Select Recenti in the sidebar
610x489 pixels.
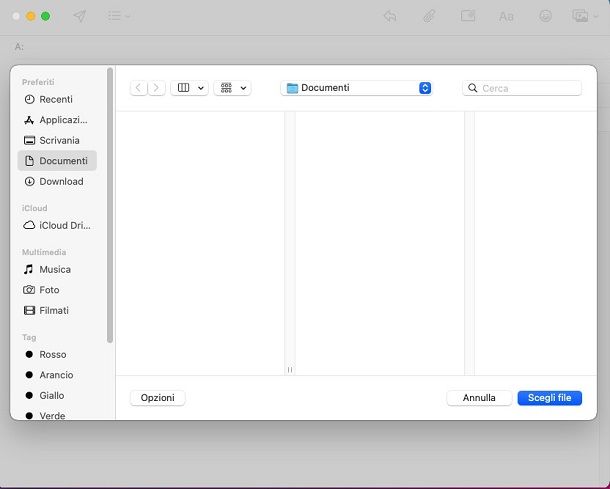[x=55, y=99]
